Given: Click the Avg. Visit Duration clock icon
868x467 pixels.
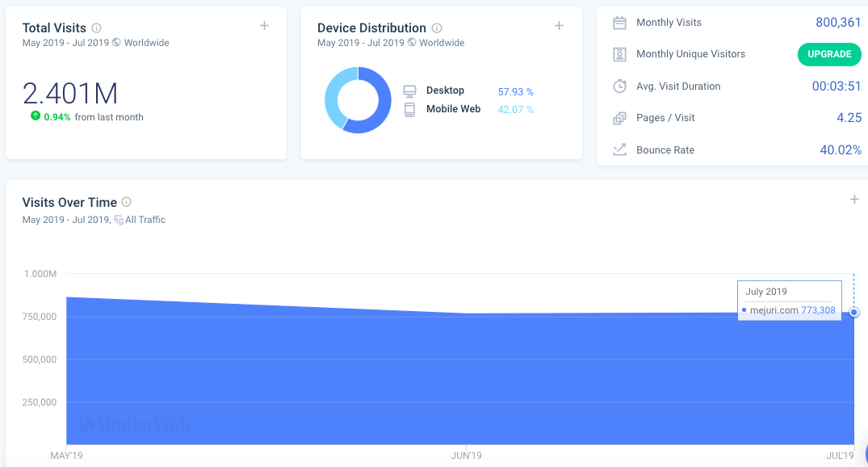Looking at the screenshot, I should pos(619,86).
